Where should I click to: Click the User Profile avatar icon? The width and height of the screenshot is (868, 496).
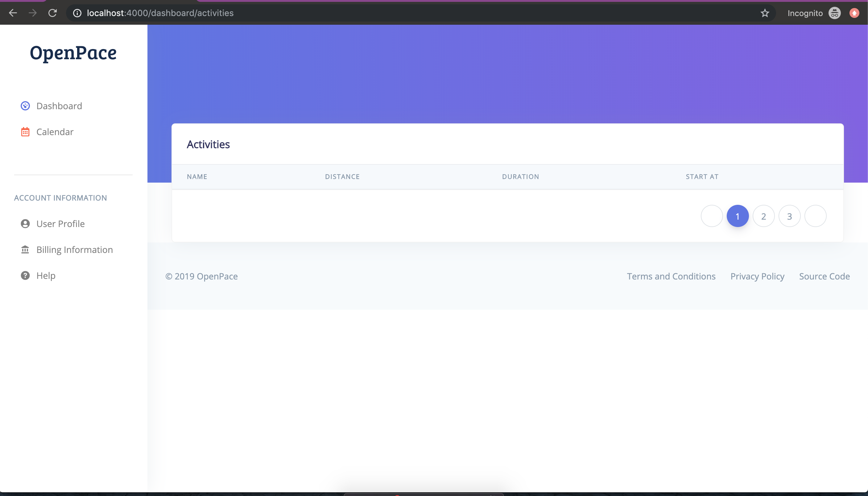tap(25, 224)
